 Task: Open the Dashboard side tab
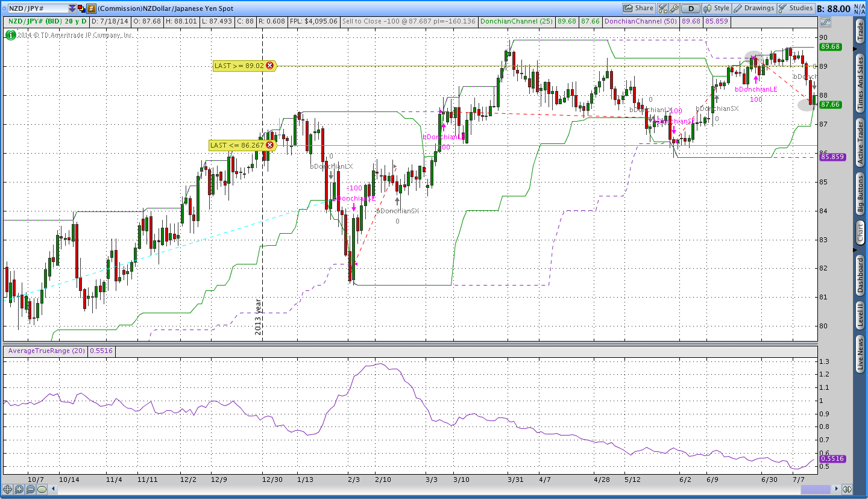click(x=860, y=275)
